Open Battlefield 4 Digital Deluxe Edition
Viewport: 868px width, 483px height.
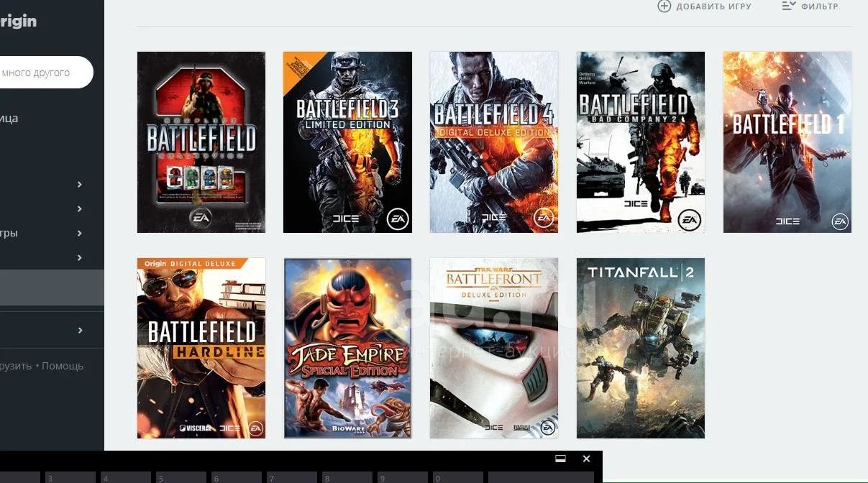(x=494, y=142)
